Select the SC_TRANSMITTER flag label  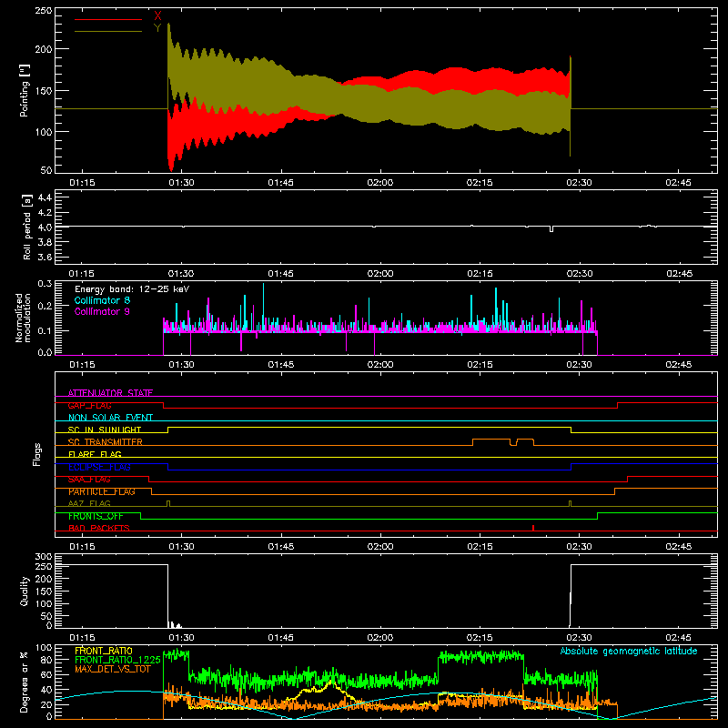coord(106,442)
